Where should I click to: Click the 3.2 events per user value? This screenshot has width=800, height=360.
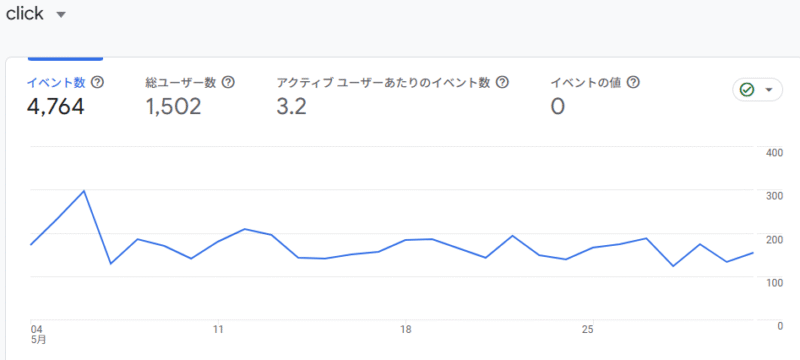[x=291, y=107]
